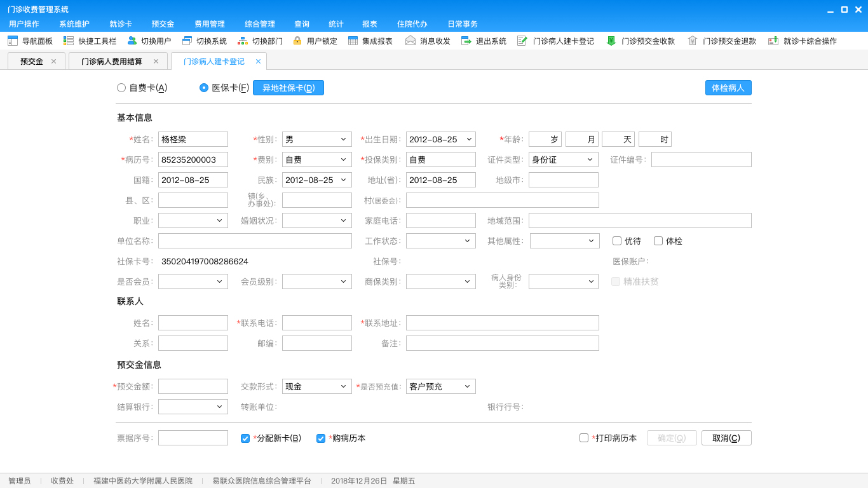Click the 切换用户 switch user icon
The height and width of the screenshot is (488, 868).
coord(132,41)
